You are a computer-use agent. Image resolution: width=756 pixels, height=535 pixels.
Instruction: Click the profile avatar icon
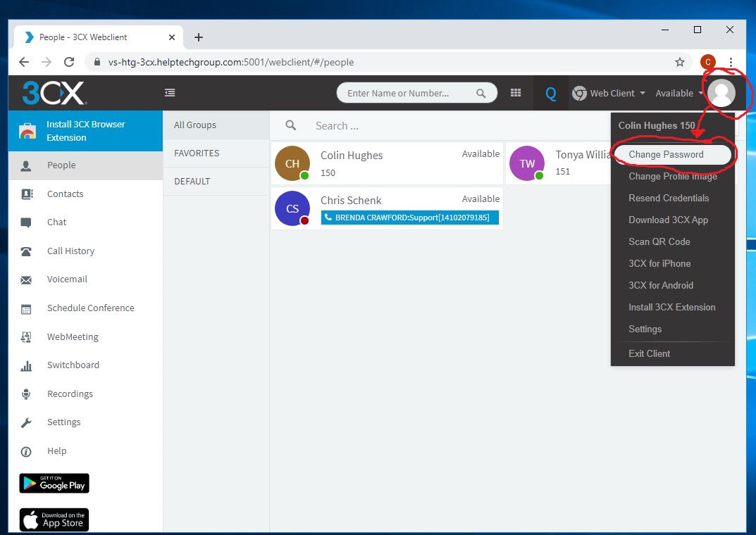click(721, 92)
